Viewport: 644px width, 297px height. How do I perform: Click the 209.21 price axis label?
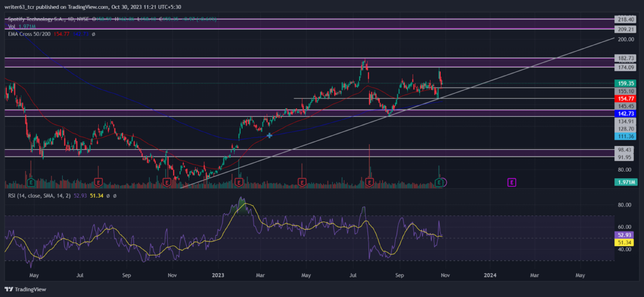tap(626, 29)
